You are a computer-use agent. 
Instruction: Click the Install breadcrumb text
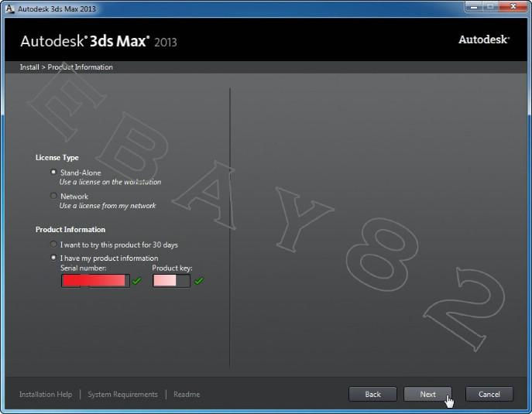tap(29, 67)
